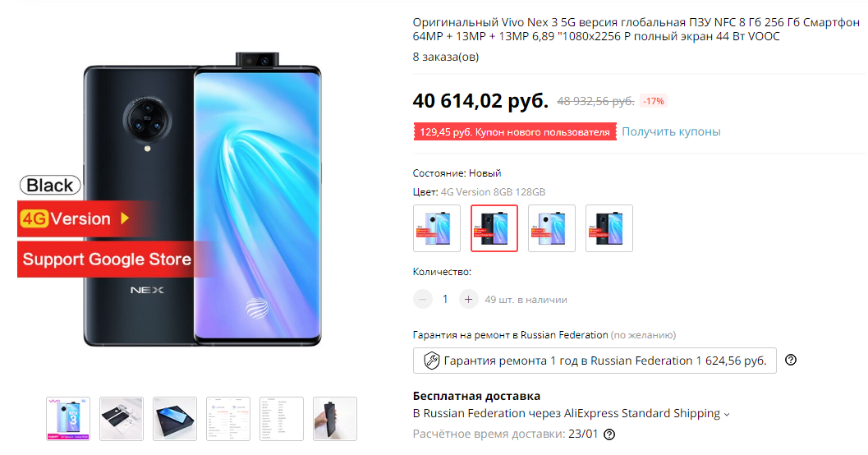Click the wrench shield warranty icon
The width and height of the screenshot is (868, 455).
coord(431,361)
